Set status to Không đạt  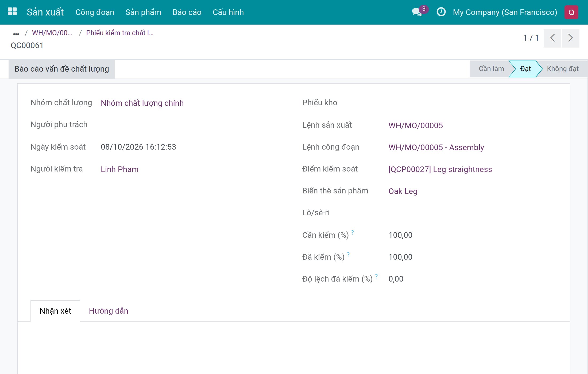tap(563, 69)
